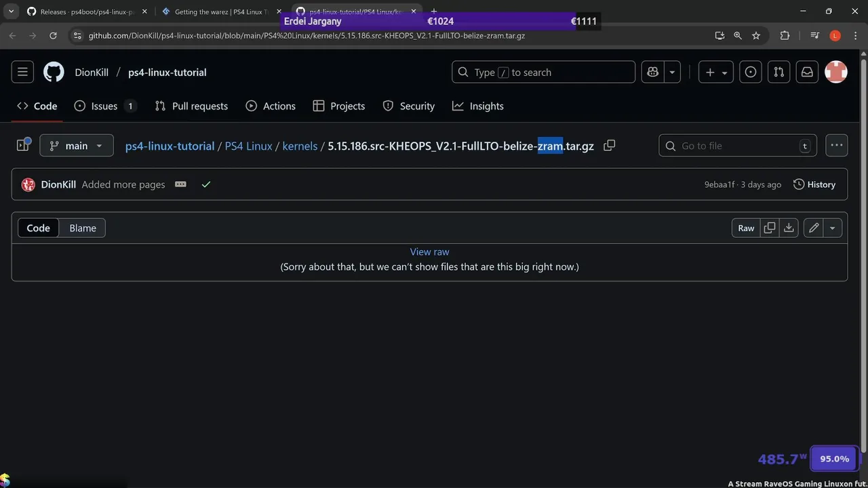
Task: Switch to the Issues tab
Action: point(104,106)
